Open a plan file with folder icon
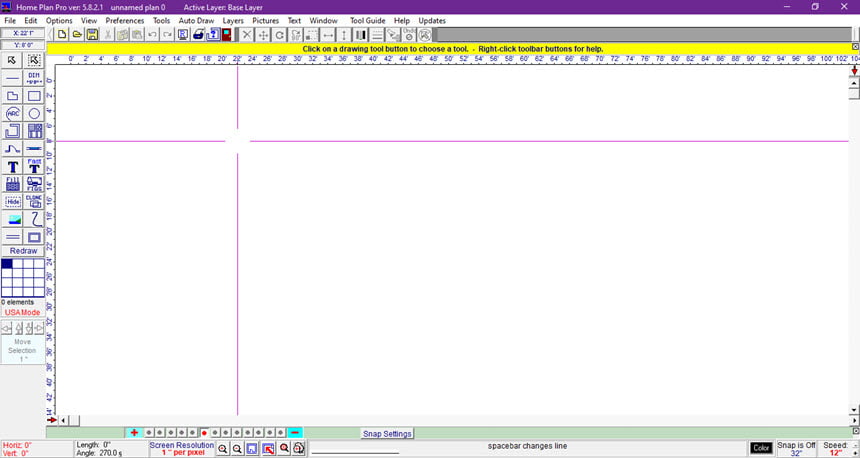The image size is (860, 458). click(x=77, y=35)
